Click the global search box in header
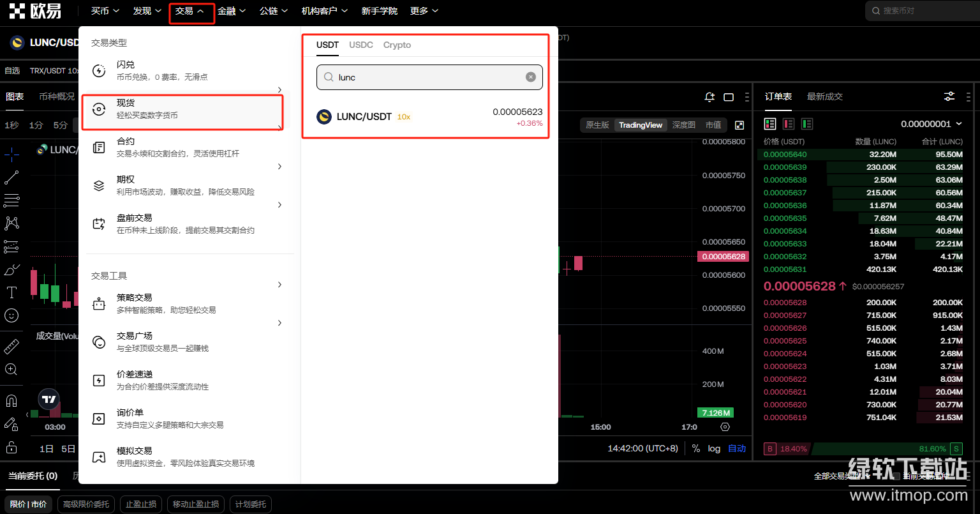 (923, 11)
